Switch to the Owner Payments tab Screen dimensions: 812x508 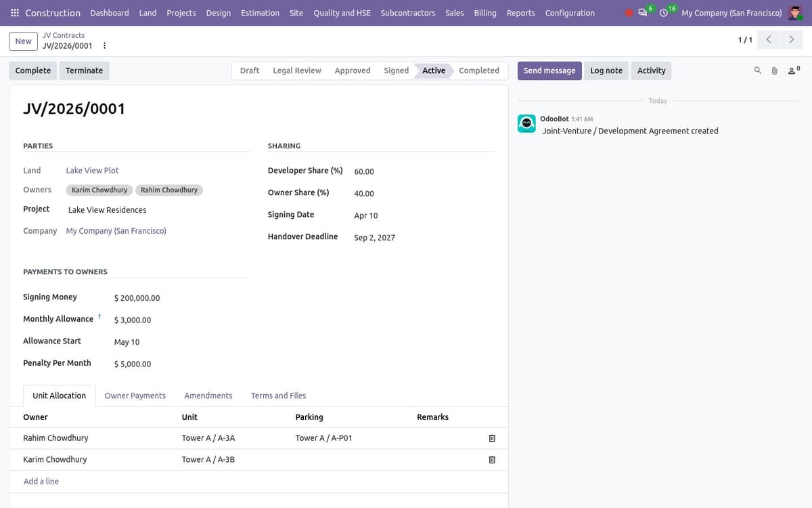[135, 396]
